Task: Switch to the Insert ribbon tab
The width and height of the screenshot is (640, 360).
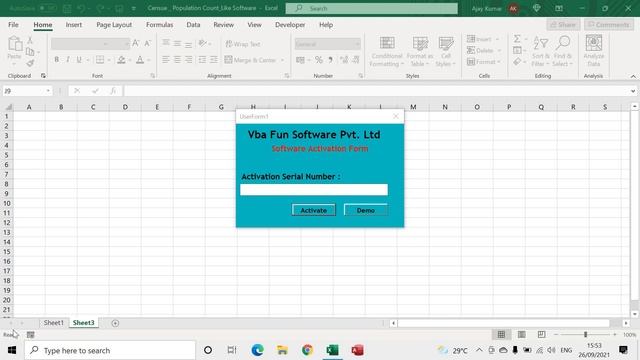Action: (x=74, y=25)
